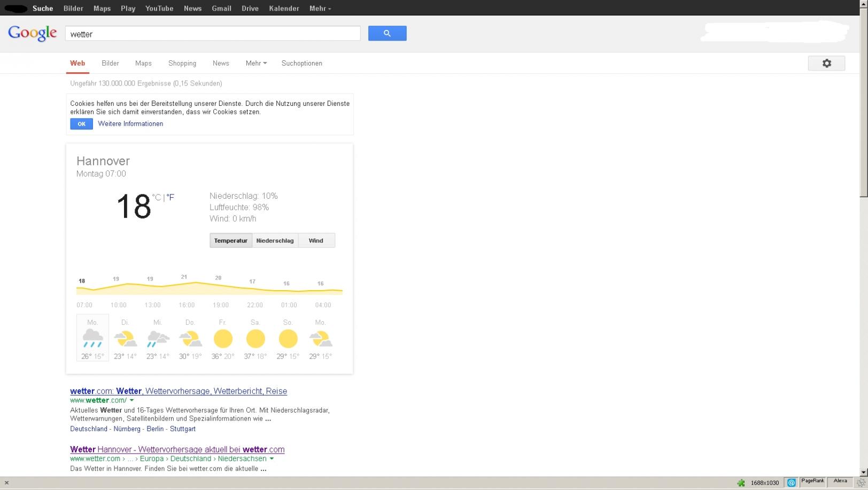868x490 pixels.
Task: Select Sonntag's sunny forecast icon
Action: point(288,338)
